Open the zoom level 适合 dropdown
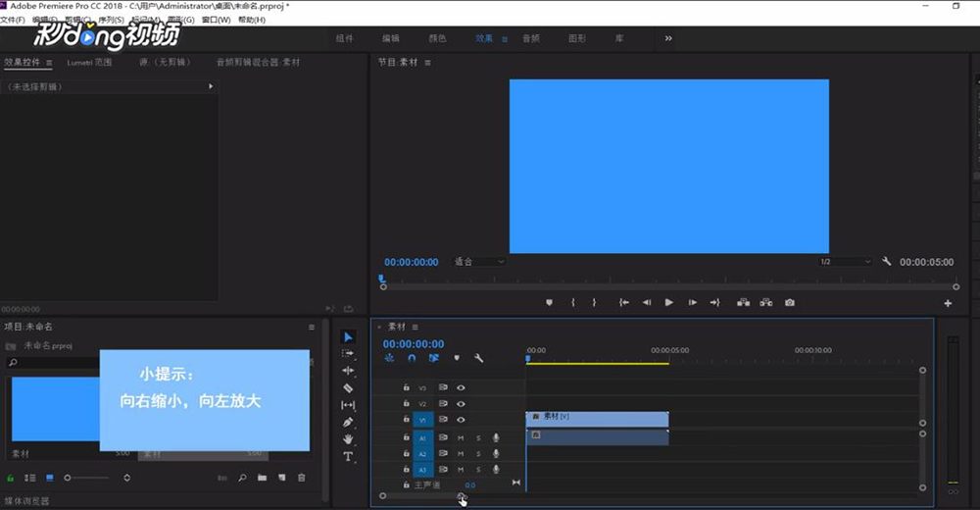980x510 pixels. pyautogui.click(x=479, y=262)
